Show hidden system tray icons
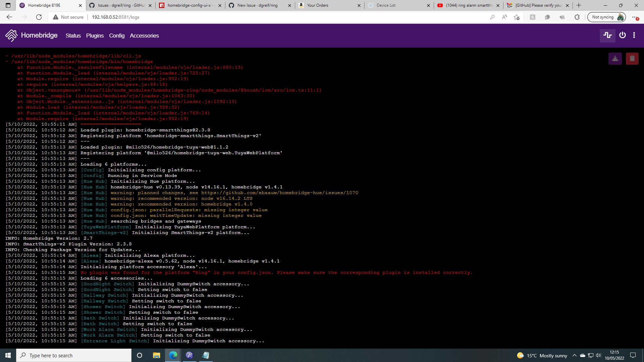The height and width of the screenshot is (362, 644). point(574,355)
